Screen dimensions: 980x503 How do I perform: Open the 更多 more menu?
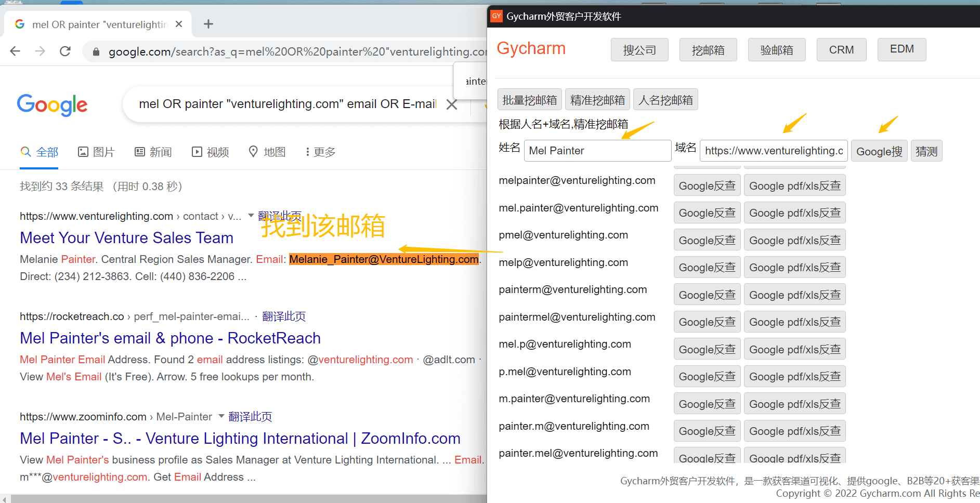[320, 152]
